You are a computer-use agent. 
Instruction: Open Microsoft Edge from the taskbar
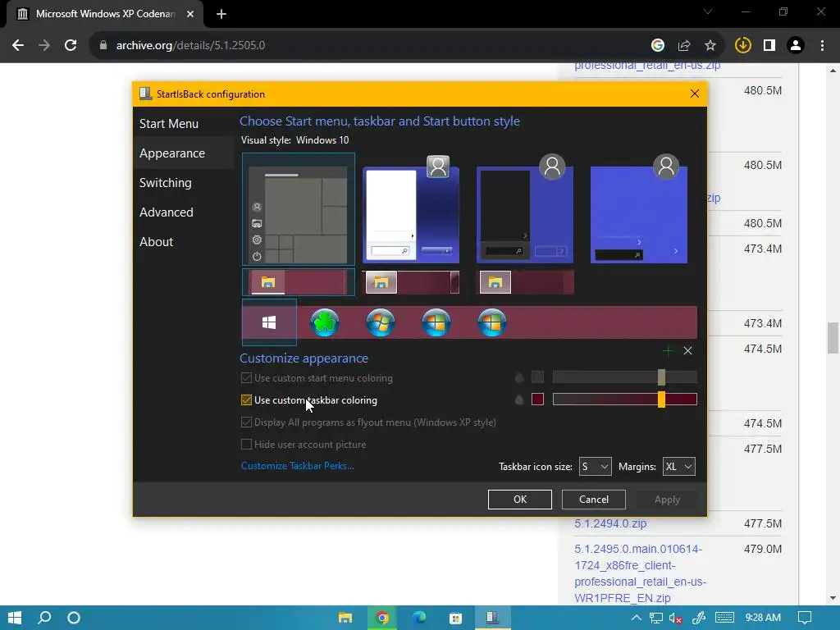[419, 618]
